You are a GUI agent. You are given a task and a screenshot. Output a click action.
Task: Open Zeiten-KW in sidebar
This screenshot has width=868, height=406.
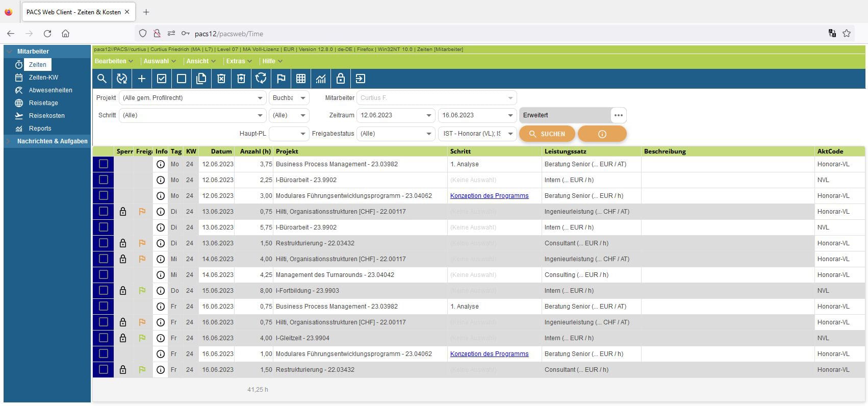[x=43, y=78]
